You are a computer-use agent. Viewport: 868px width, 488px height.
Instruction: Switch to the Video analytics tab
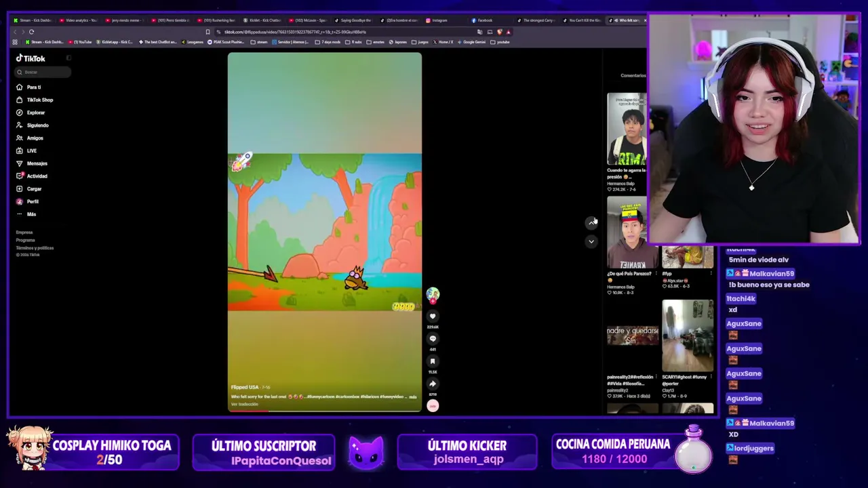[79, 20]
